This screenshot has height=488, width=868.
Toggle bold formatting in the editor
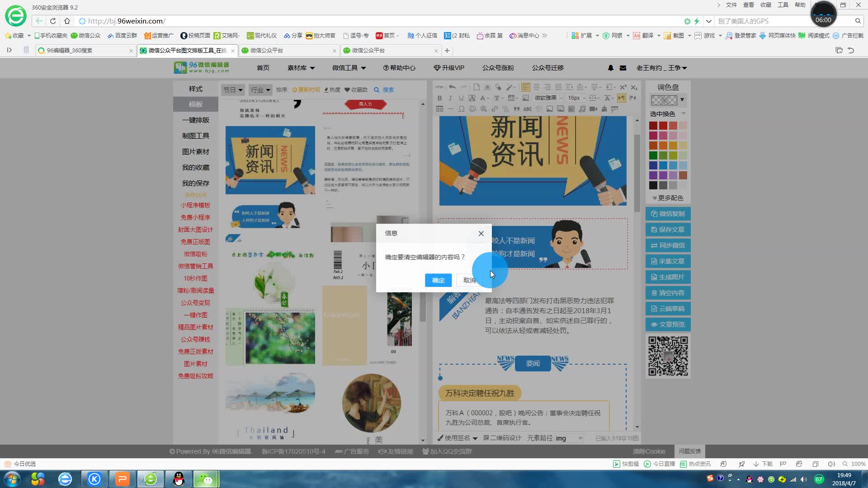click(x=440, y=98)
